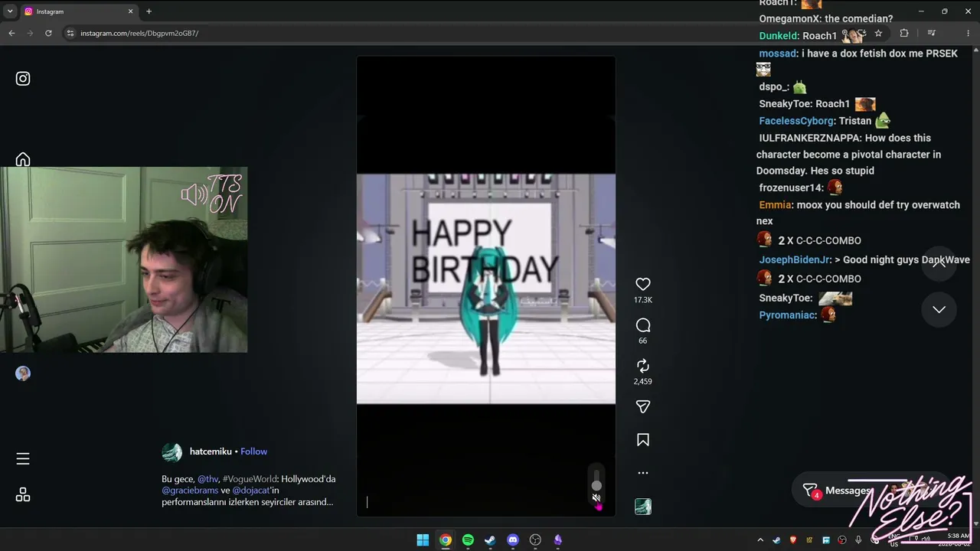Viewport: 980px width, 551px height.
Task: Click the browser forward arrow
Action: [30, 33]
